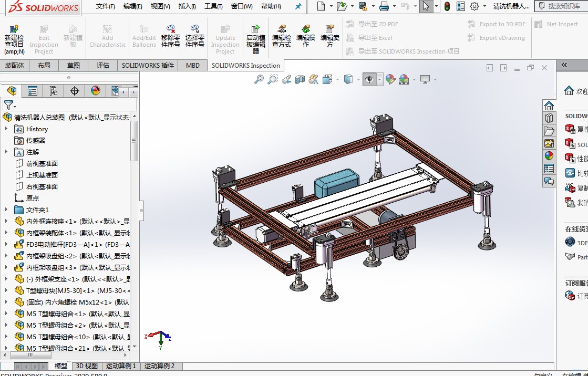Image resolution: width=588 pixels, height=376 pixels.
Task: Switch to the ConfigurationManager panel icon
Action: tap(53, 91)
